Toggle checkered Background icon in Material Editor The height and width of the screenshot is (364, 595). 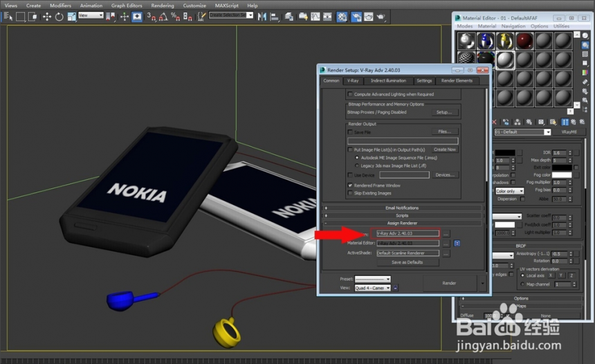coord(585,54)
